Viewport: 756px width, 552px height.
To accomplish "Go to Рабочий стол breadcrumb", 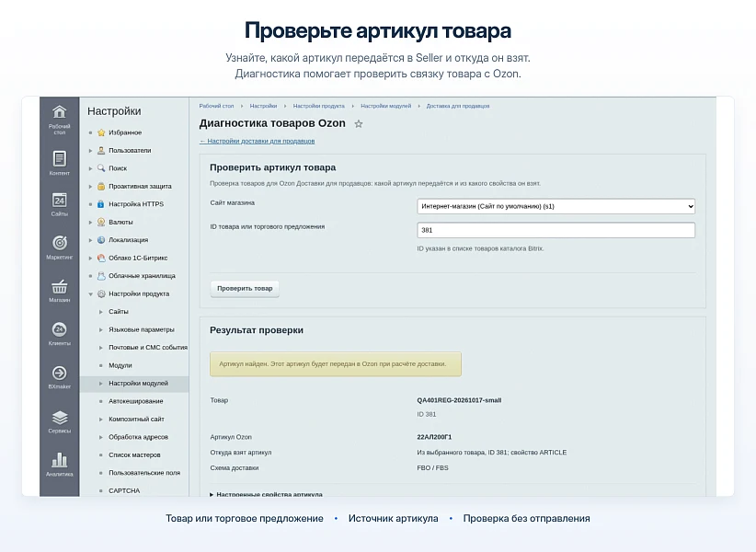I will click(x=216, y=106).
